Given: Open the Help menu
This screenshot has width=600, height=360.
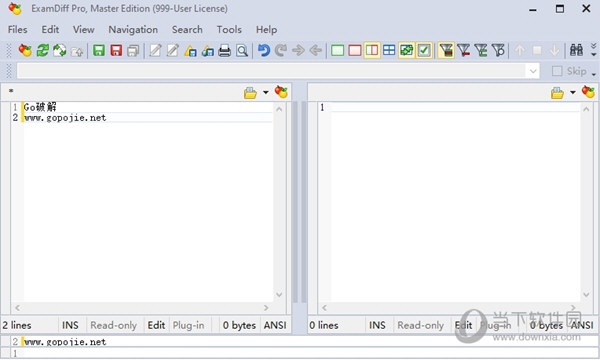Looking at the screenshot, I should click(266, 29).
